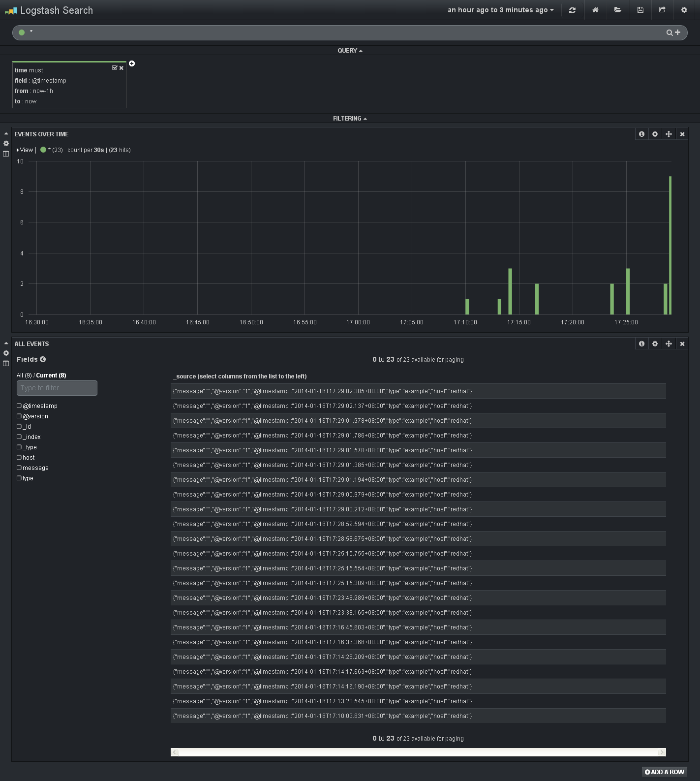Check the @version field checkbox
The width and height of the screenshot is (700, 781).
(x=19, y=416)
